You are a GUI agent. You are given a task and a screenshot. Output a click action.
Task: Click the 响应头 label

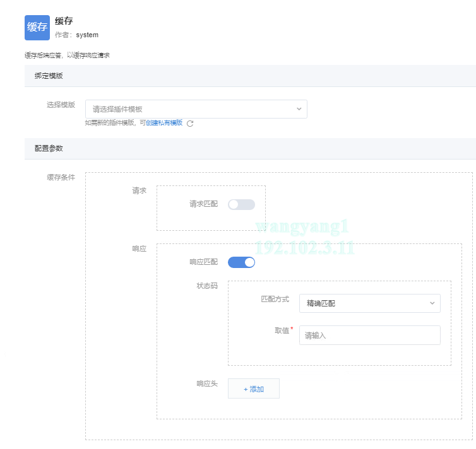(207, 383)
